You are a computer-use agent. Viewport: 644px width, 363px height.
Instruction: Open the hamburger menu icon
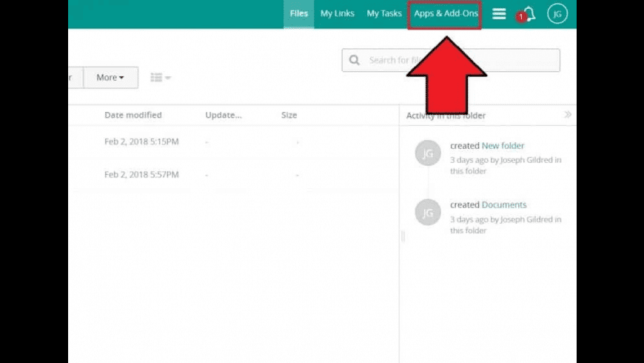pos(499,13)
